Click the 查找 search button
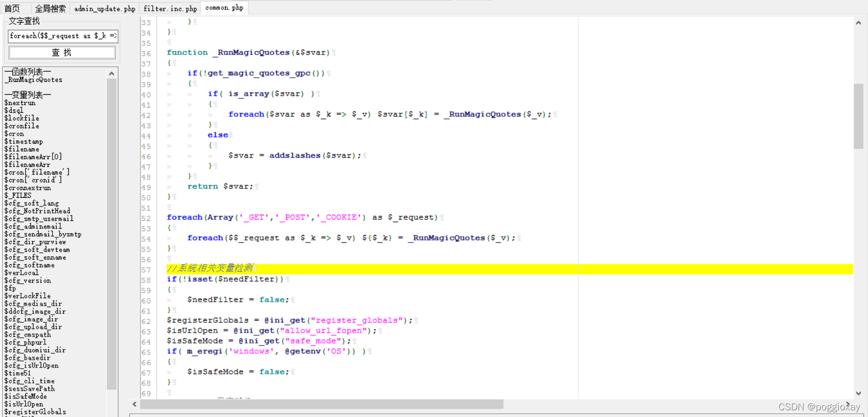This screenshot has width=868, height=417. click(x=62, y=53)
